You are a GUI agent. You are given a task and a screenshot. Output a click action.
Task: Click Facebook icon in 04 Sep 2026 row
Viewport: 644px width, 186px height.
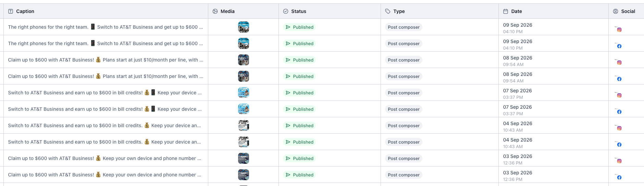click(x=619, y=145)
